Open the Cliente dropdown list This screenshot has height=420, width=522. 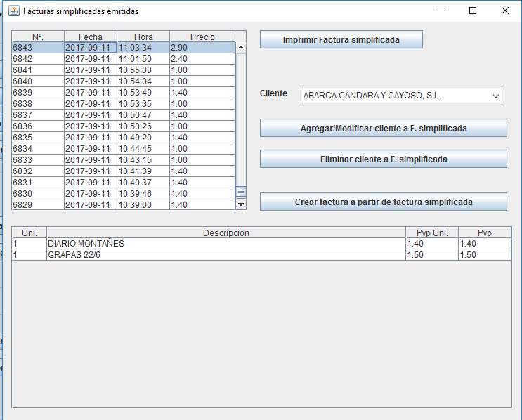click(495, 96)
